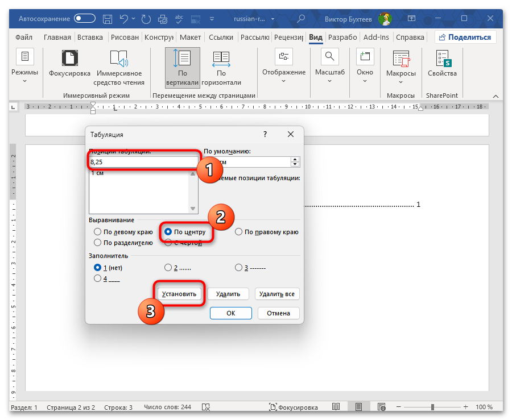Open the Focus (Фокусировка) mode icon
512x420 pixels.
click(x=69, y=58)
